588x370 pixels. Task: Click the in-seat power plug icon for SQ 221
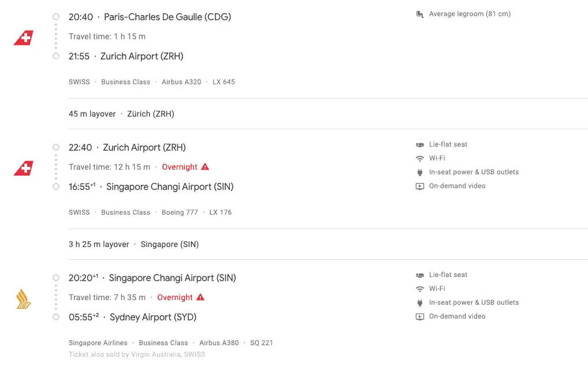(420, 302)
